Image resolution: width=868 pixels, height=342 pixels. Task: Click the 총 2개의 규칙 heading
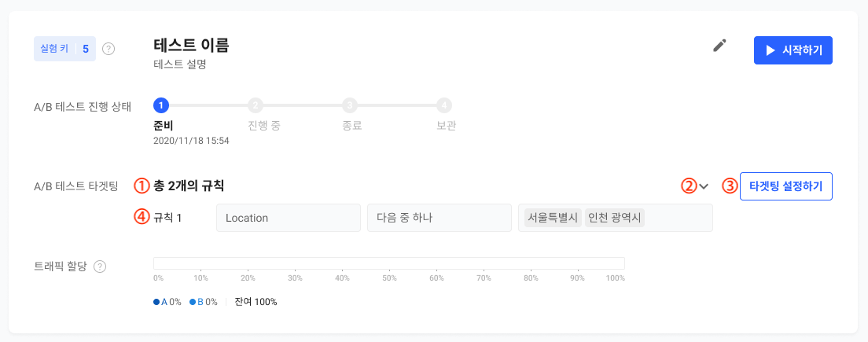tap(188, 186)
